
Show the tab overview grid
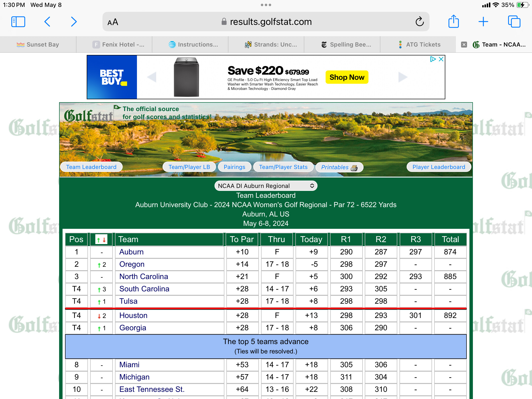514,22
